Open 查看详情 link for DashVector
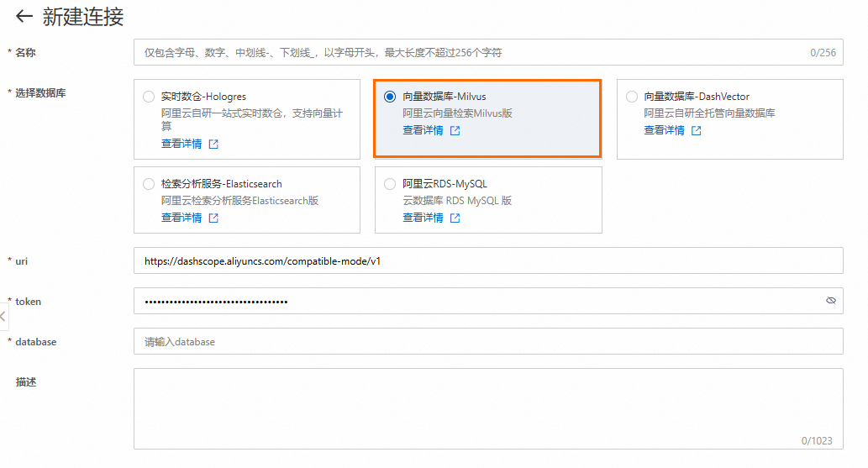 (665, 131)
